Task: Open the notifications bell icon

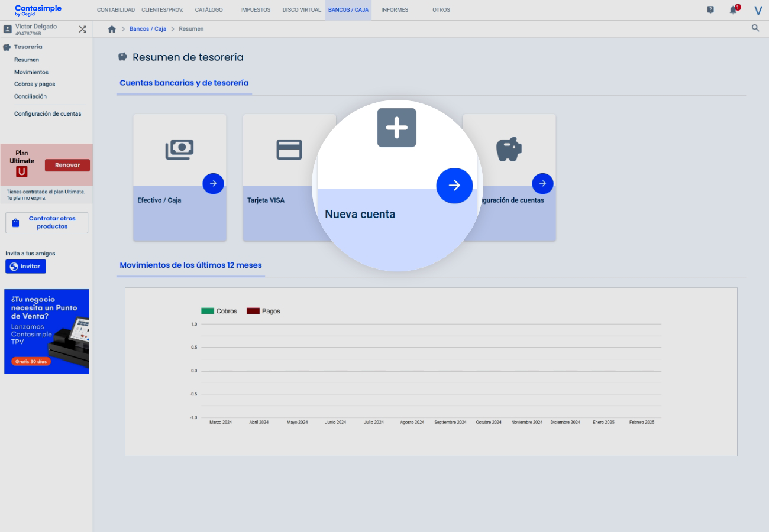Action: pyautogui.click(x=734, y=9)
